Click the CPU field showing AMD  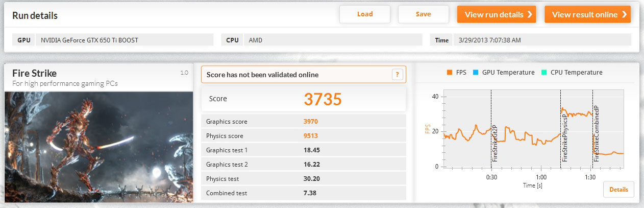(x=333, y=40)
